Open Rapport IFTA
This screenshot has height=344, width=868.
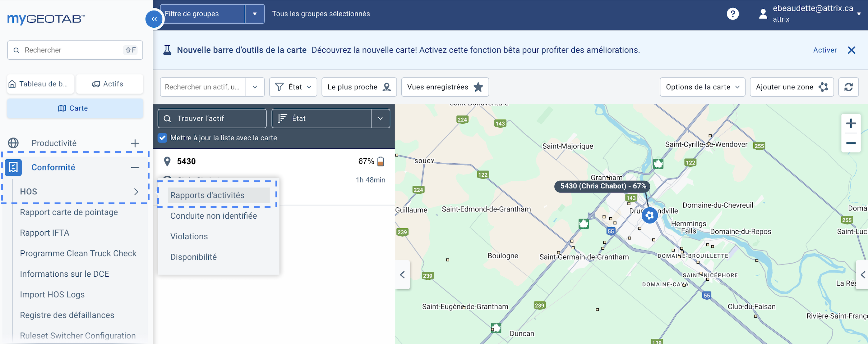point(44,233)
